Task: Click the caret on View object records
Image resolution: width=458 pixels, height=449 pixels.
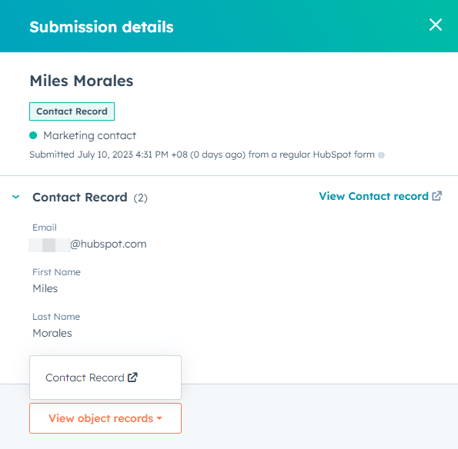Action: pyautogui.click(x=159, y=418)
